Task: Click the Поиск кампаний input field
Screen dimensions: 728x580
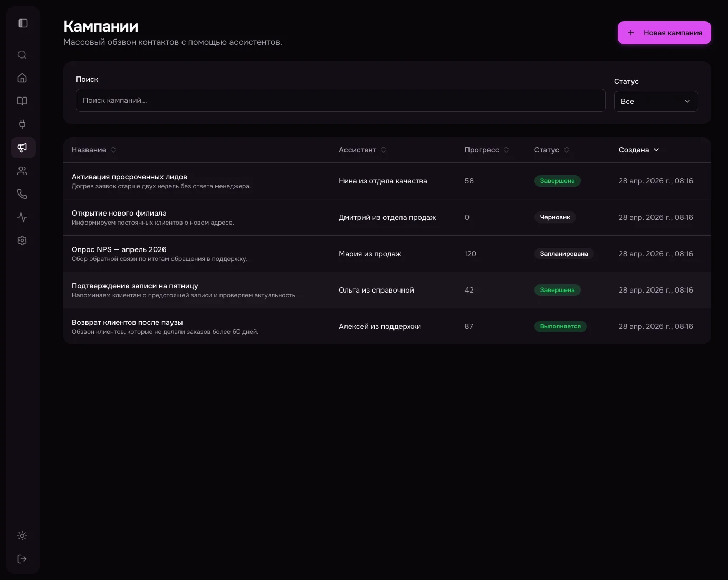Action: click(x=340, y=100)
